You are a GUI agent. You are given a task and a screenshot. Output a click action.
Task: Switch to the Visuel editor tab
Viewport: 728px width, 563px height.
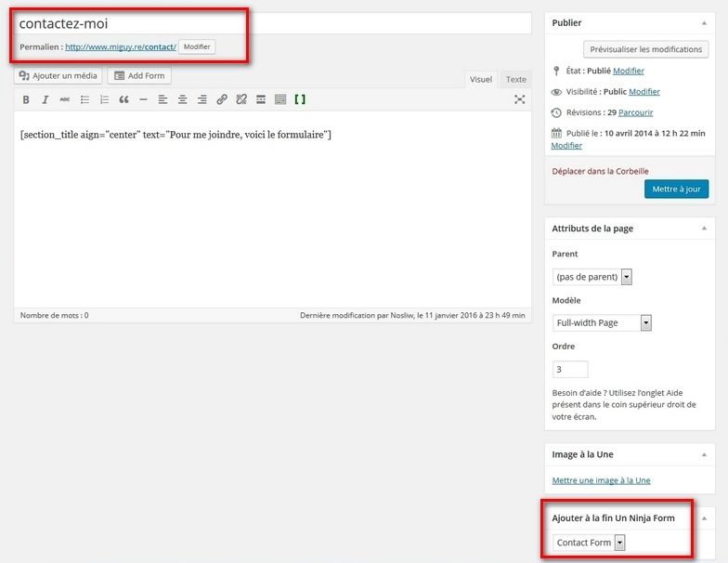pyautogui.click(x=481, y=80)
